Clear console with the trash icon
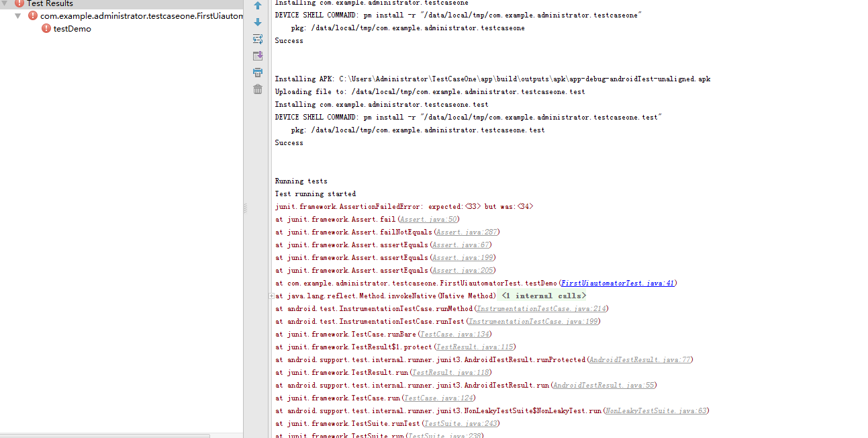The image size is (868, 438). 258,89
